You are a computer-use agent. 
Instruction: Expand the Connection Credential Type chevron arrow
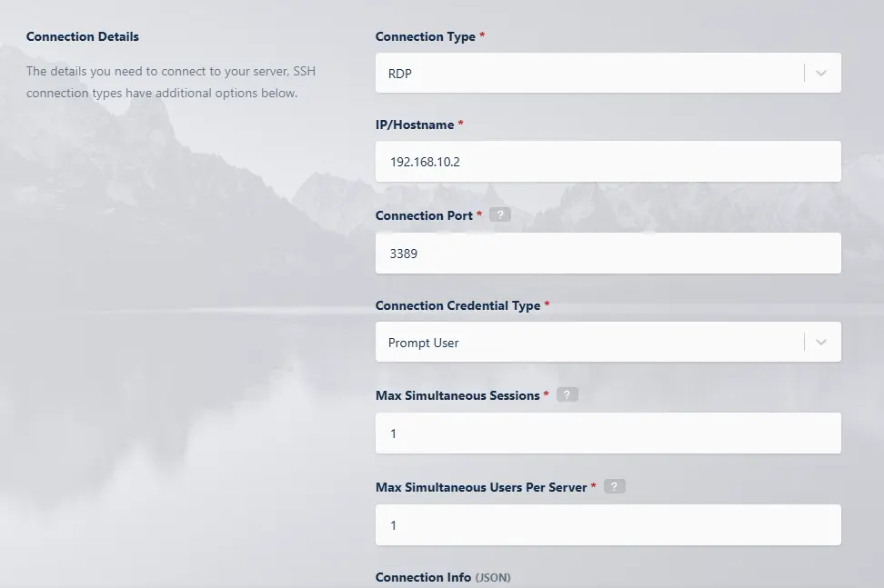pyautogui.click(x=821, y=343)
